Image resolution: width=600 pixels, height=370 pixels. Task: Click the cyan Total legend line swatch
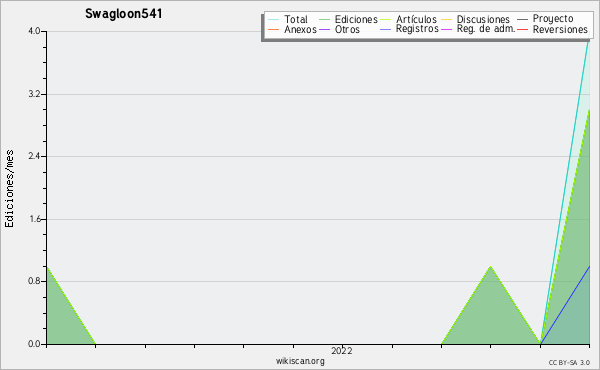click(x=274, y=20)
